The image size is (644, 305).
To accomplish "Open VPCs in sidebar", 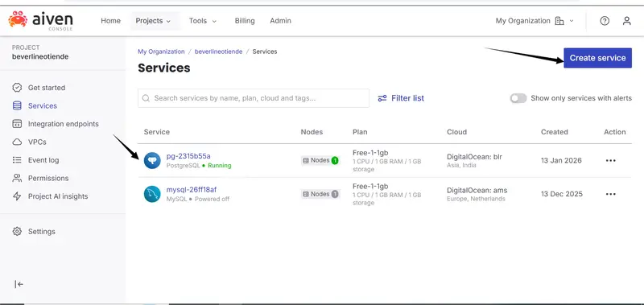I will 37,142.
